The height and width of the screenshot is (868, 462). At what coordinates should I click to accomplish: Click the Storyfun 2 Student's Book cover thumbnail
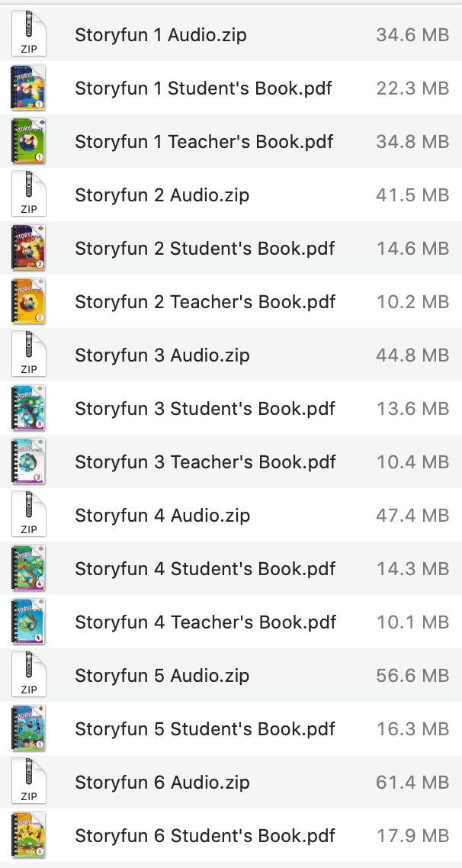point(28,248)
